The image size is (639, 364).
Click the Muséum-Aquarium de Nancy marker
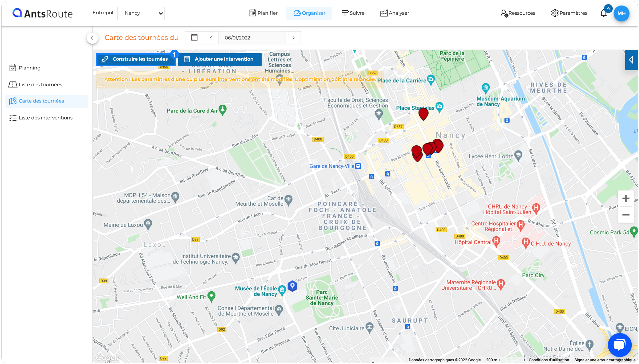click(x=485, y=88)
